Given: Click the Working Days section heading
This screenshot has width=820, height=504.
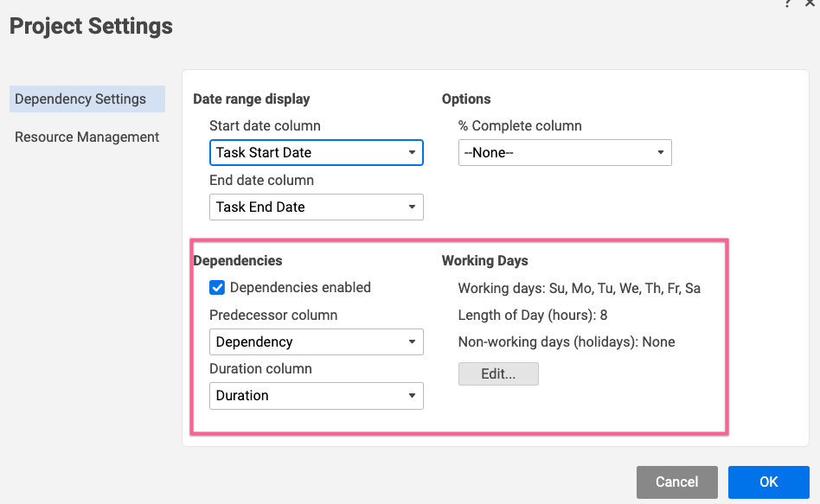Looking at the screenshot, I should (484, 261).
